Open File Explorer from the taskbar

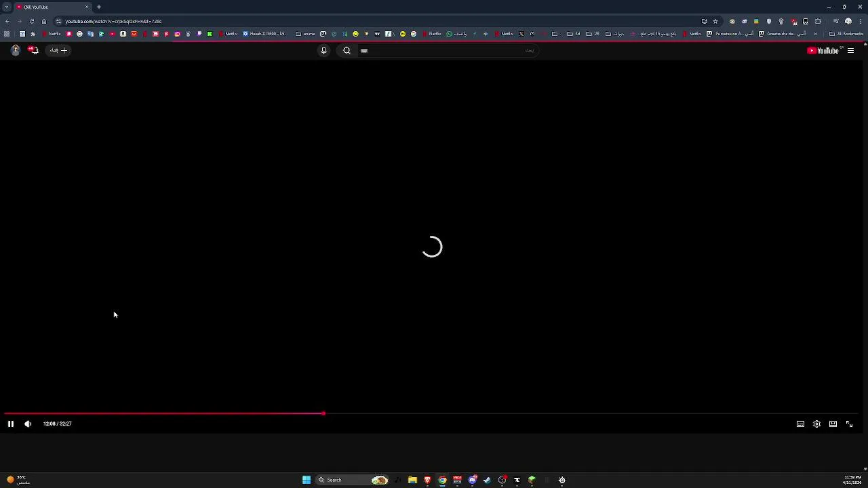tap(412, 480)
